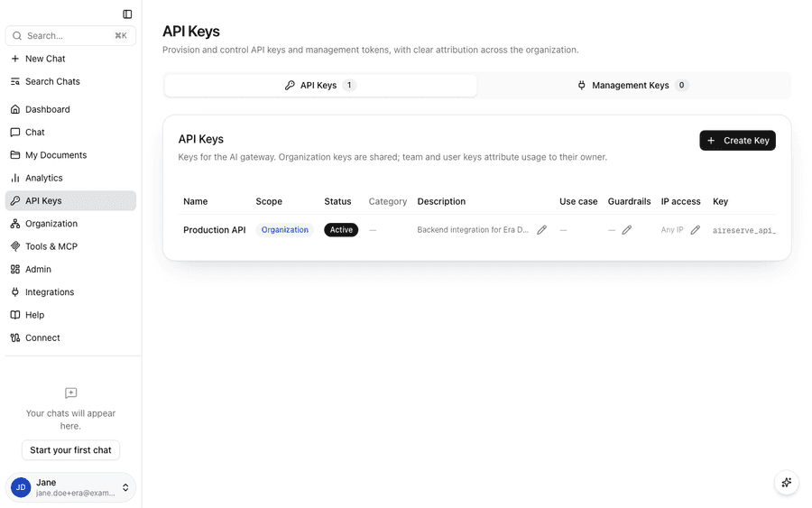Open Integrations

pos(70,291)
